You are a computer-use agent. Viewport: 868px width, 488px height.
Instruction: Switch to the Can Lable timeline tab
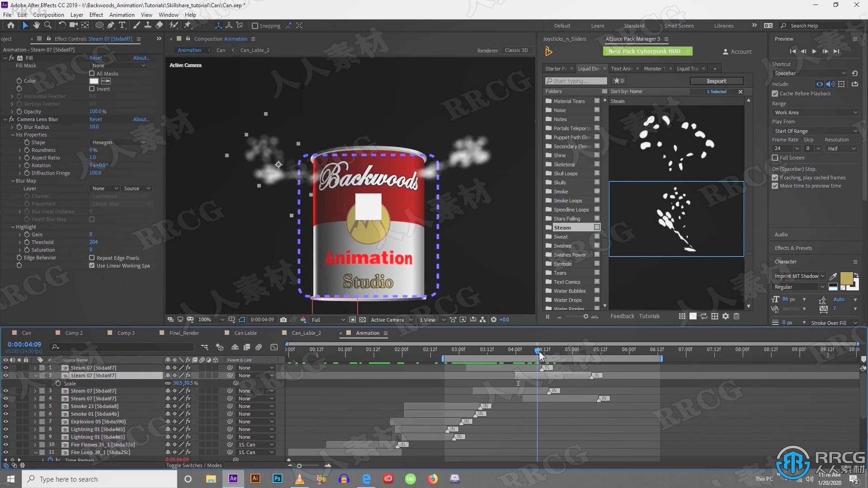pyautogui.click(x=245, y=333)
